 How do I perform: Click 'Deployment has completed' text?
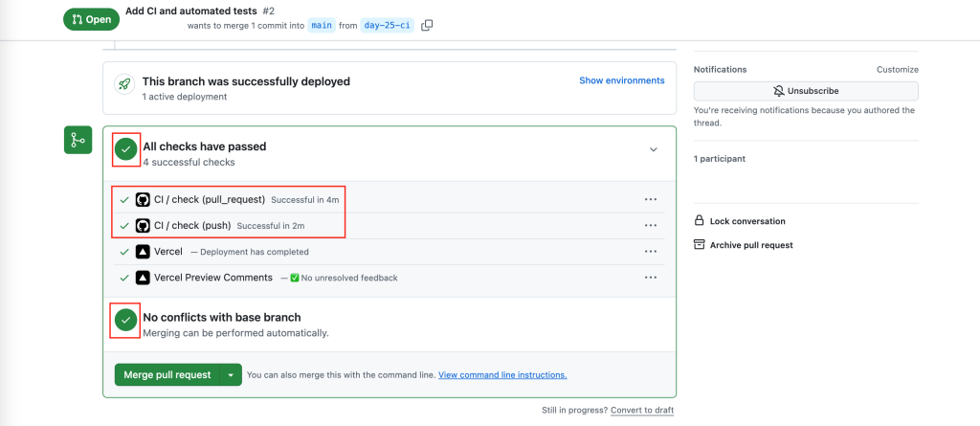(255, 252)
